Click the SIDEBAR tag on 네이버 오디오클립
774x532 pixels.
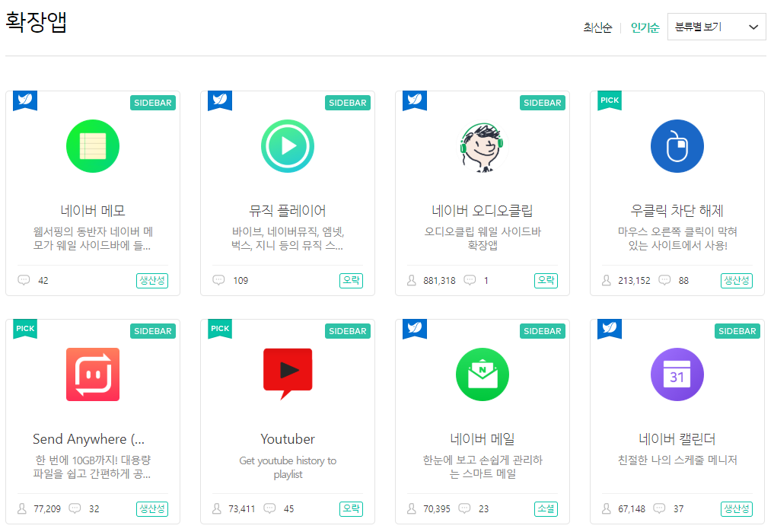(x=543, y=103)
